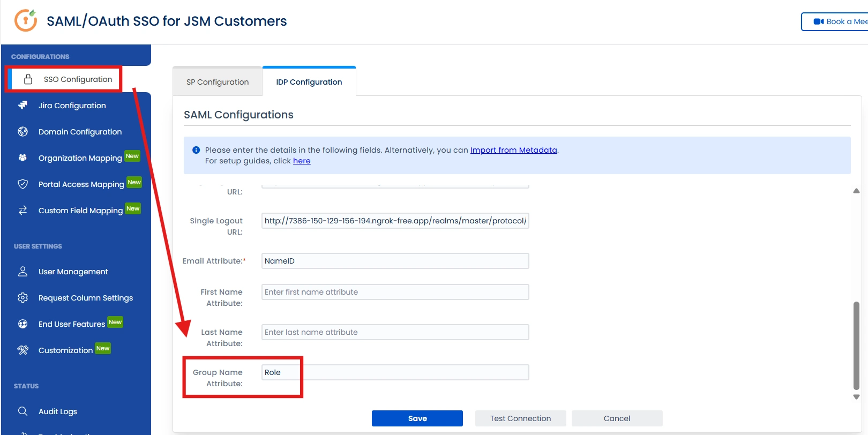Click the Test Connection button

(x=520, y=418)
